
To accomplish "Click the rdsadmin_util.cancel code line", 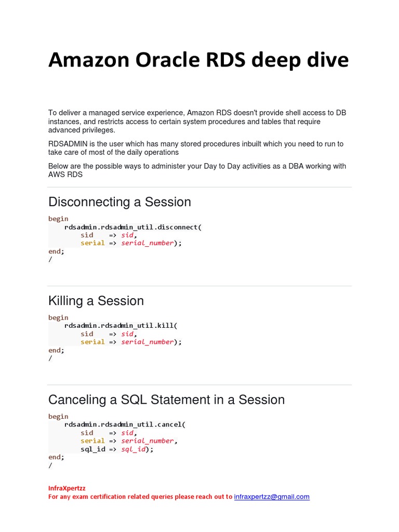I will click(x=125, y=424).
